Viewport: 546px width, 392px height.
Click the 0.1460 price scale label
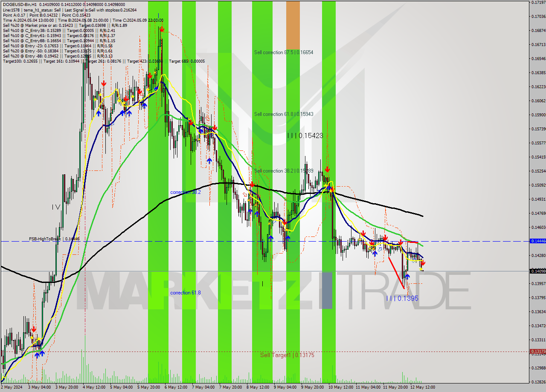click(538, 227)
